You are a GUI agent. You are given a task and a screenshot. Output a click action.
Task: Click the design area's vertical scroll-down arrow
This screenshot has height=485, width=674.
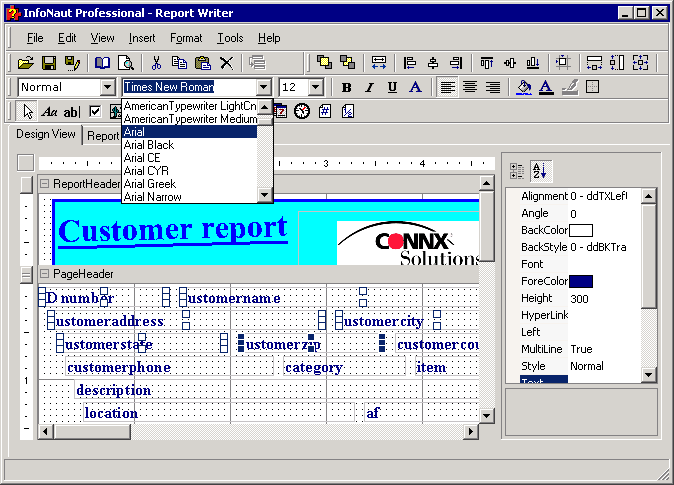(x=486, y=415)
